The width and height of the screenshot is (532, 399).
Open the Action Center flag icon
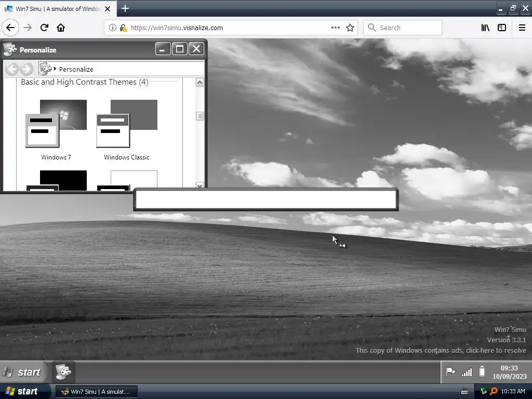pos(450,372)
